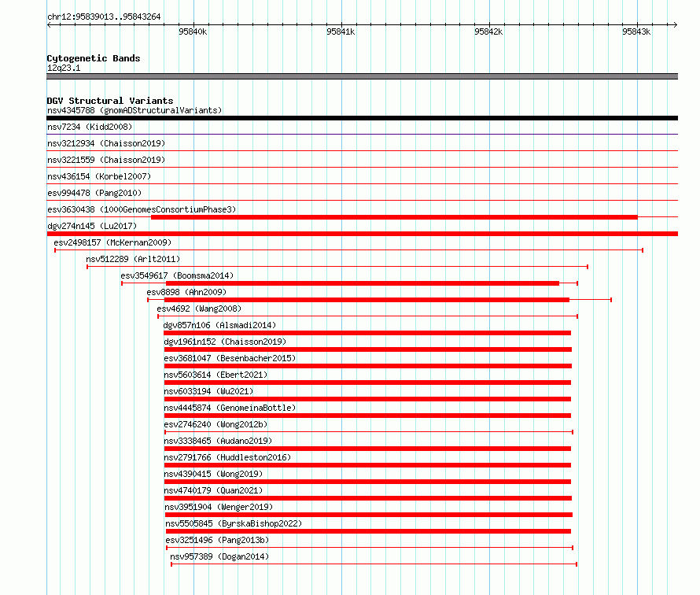The width and height of the screenshot is (700, 595).
Task: Open variant nsv2791766 (Huddleston2016)
Action: click(x=227, y=457)
